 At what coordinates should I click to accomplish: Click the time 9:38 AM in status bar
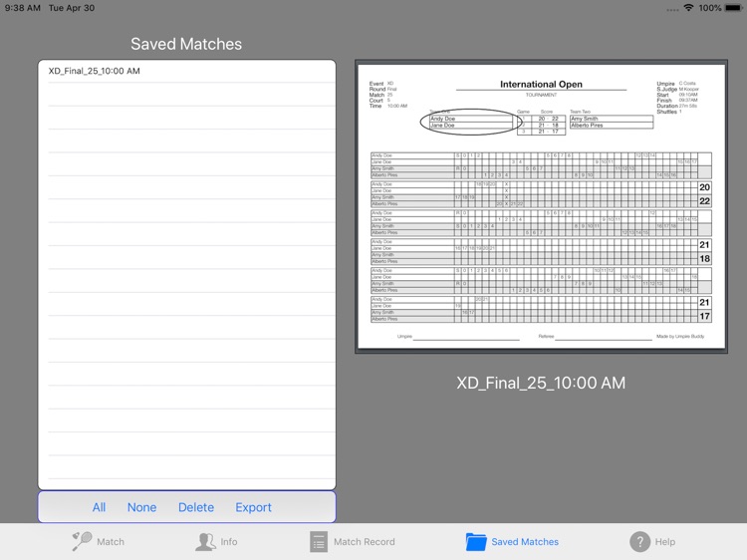[x=23, y=8]
